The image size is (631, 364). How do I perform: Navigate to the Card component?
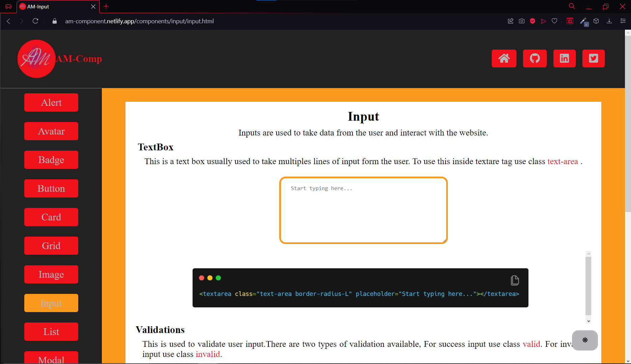51,217
